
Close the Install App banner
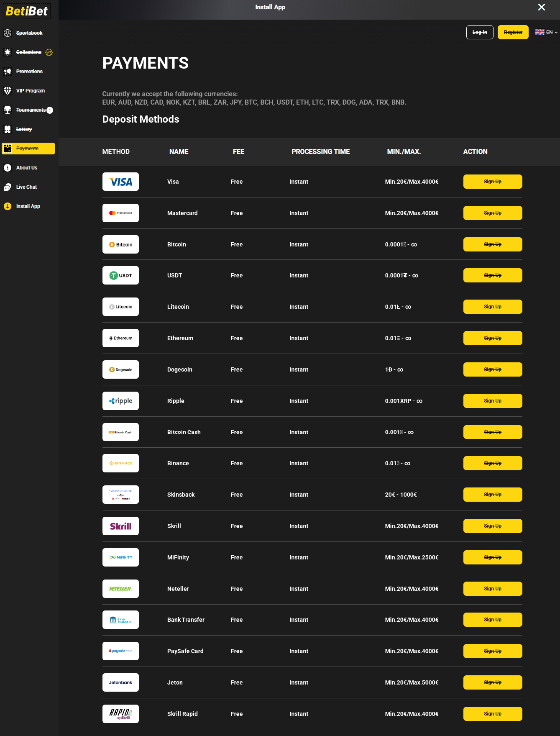542,7
